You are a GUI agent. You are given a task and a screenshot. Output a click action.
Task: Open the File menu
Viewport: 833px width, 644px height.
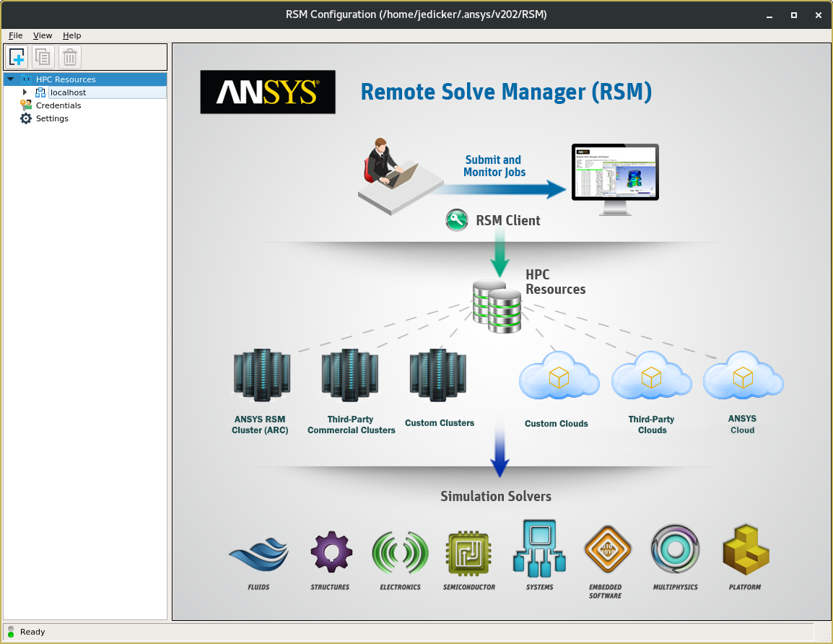(15, 35)
